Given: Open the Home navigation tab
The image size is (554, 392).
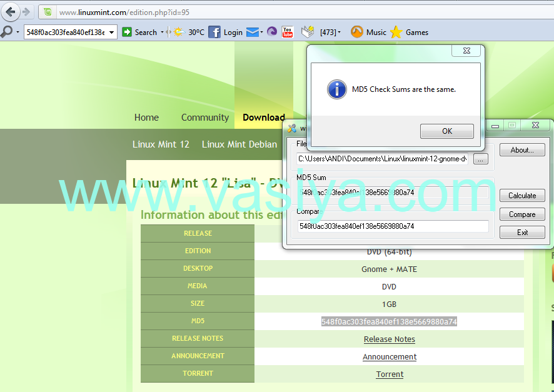Looking at the screenshot, I should point(146,118).
